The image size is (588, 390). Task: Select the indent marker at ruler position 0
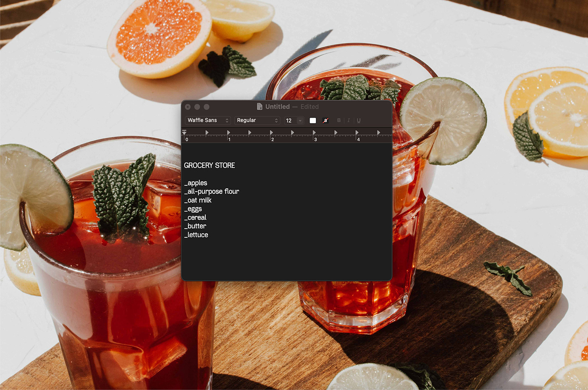click(x=184, y=132)
